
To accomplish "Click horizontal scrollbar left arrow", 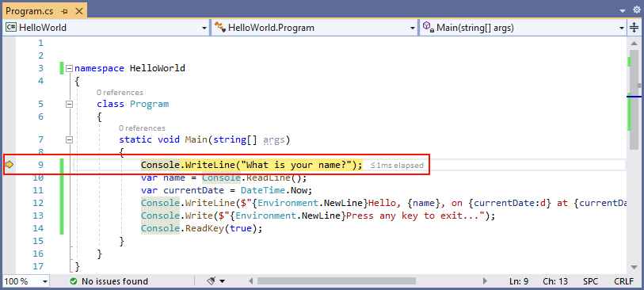I will (x=251, y=281).
